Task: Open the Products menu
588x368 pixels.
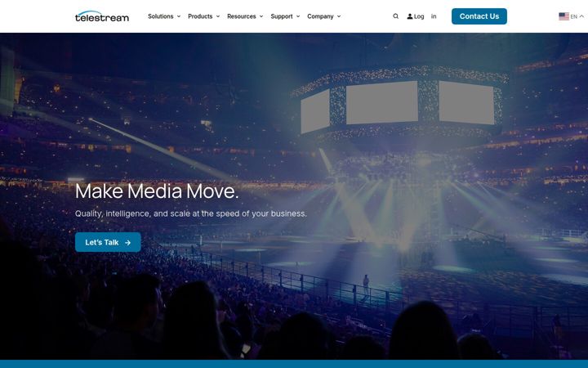Action: [200, 16]
